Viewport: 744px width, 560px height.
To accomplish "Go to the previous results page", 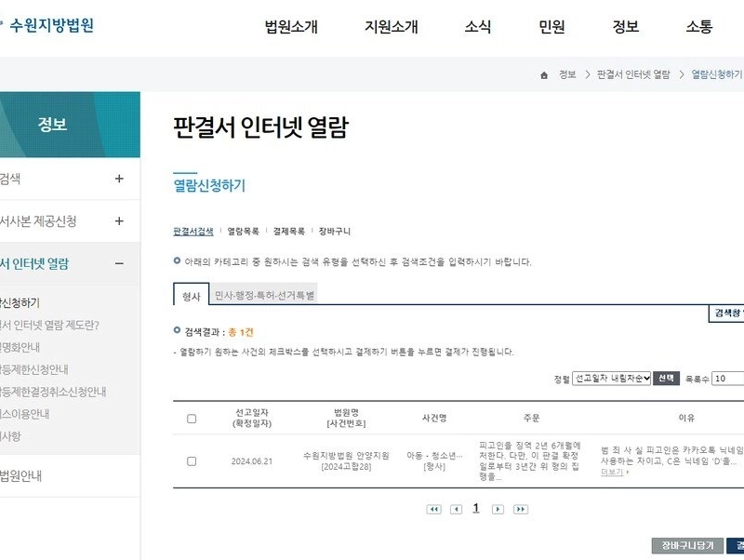I will click(456, 509).
